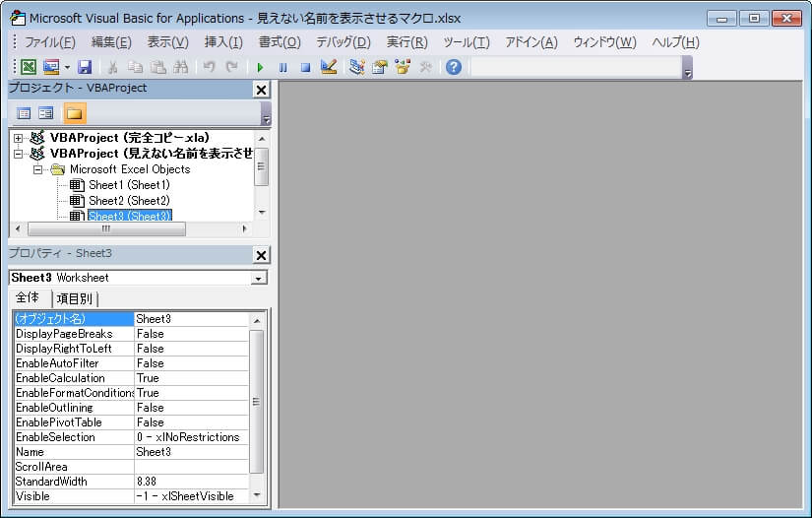
Task: Select Sheet2 (Sheet2) in project tree
Action: point(129,201)
